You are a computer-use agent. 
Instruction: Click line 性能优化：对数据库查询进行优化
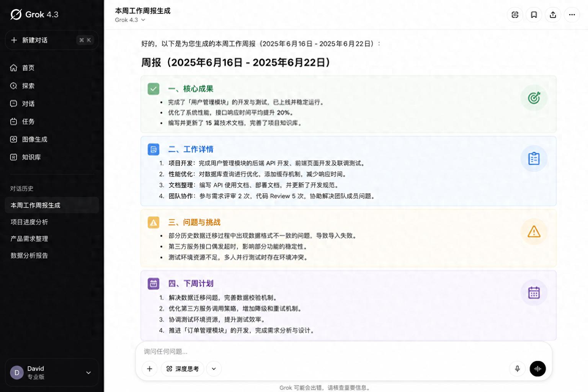pyautogui.click(x=258, y=174)
